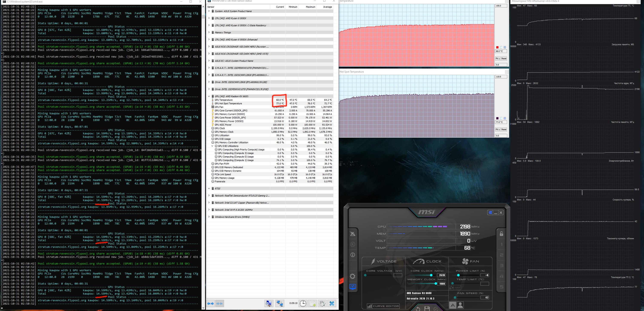Expand CPU AMD Ryzen 9 5950X sensor group
Viewport: 644px width, 311px height.
(209, 18)
